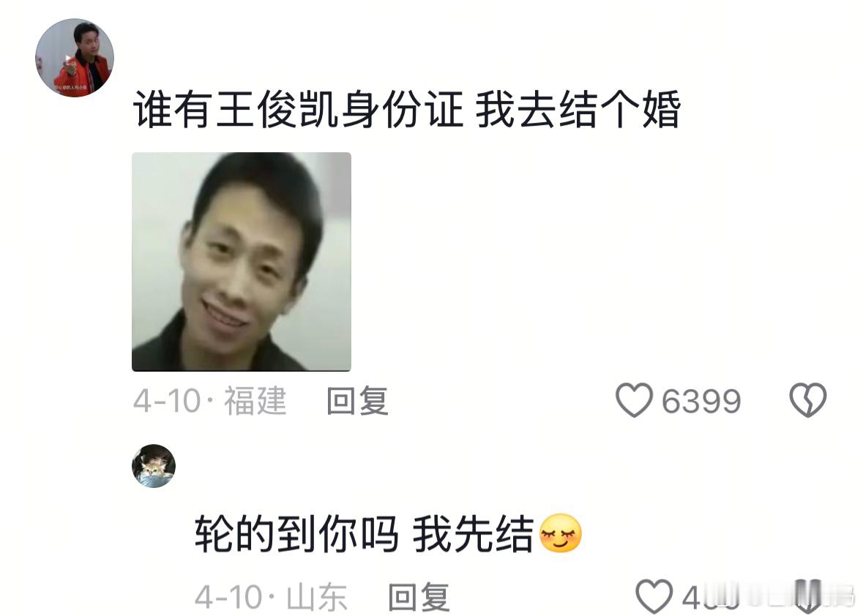Select the comment phrase 我去结个婚
Image resolution: width=863 pixels, height=616 pixels.
pos(578,109)
